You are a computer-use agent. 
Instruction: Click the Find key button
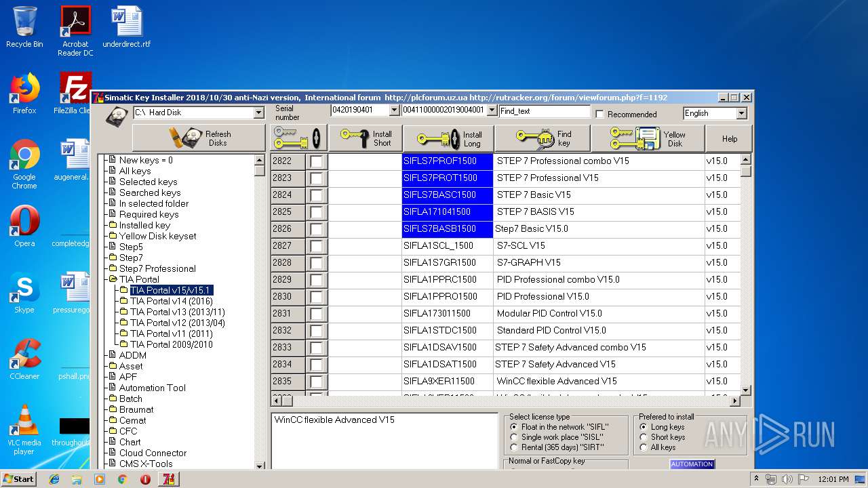[x=542, y=138]
